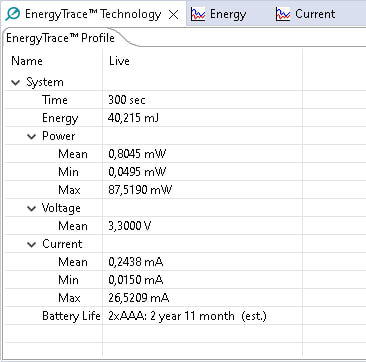Select the Max label under Power
The height and width of the screenshot is (362, 366).
[69, 190]
